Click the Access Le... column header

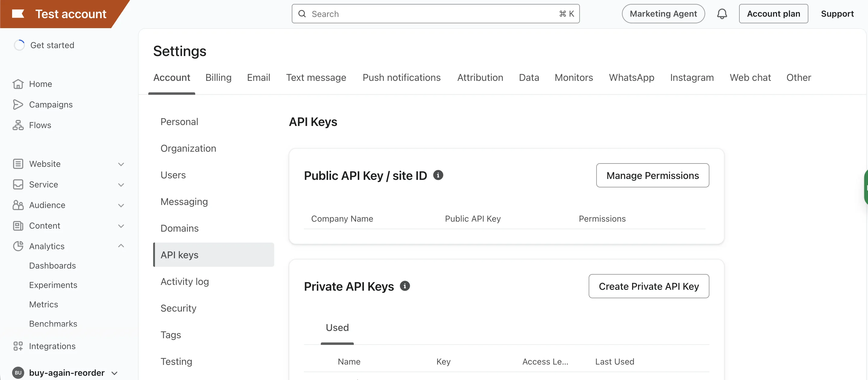[x=545, y=362]
